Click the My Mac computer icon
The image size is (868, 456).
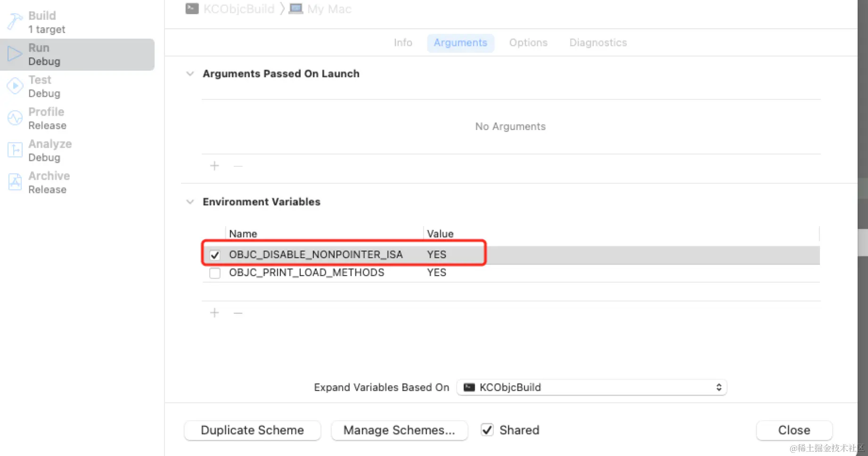point(295,9)
